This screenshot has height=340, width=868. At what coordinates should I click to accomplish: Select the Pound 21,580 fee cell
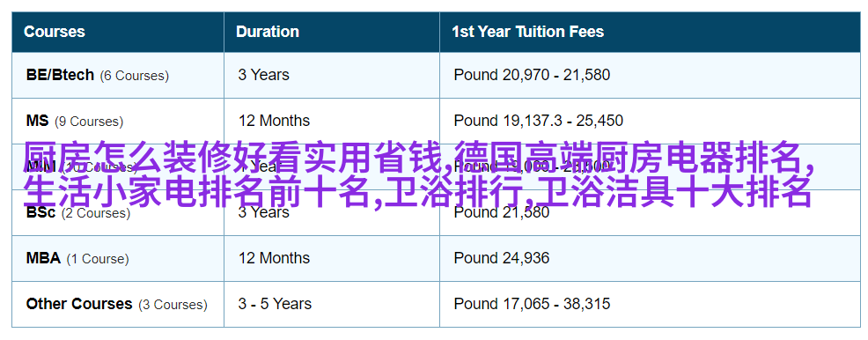[502, 212]
